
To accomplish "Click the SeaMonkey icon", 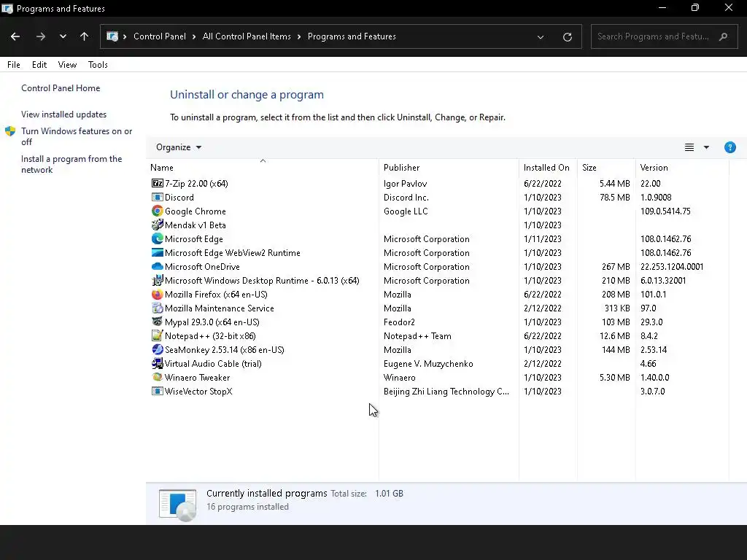I will pyautogui.click(x=158, y=349).
